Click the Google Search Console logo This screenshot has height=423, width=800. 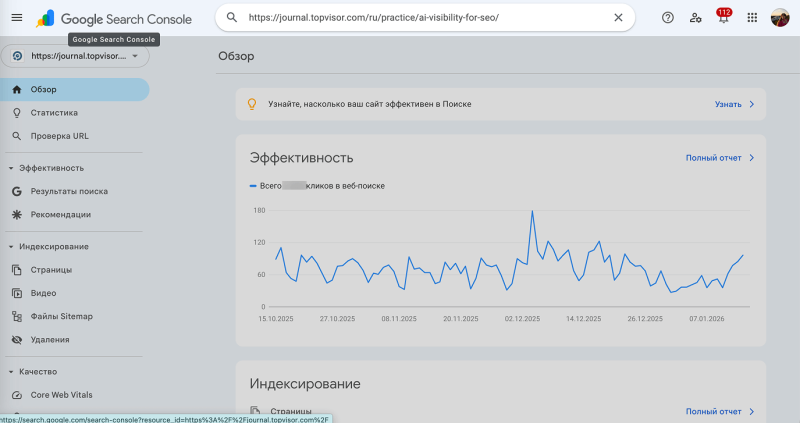114,19
